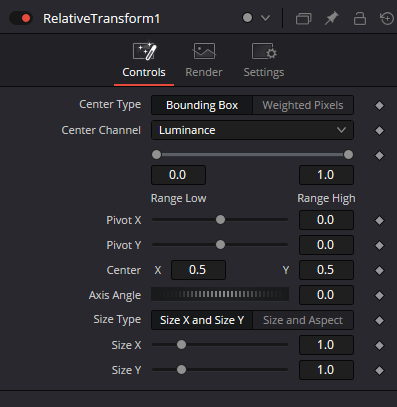Viewport: 397px width, 407px height.
Task: Click the Controls wand icon
Action: 144,51
